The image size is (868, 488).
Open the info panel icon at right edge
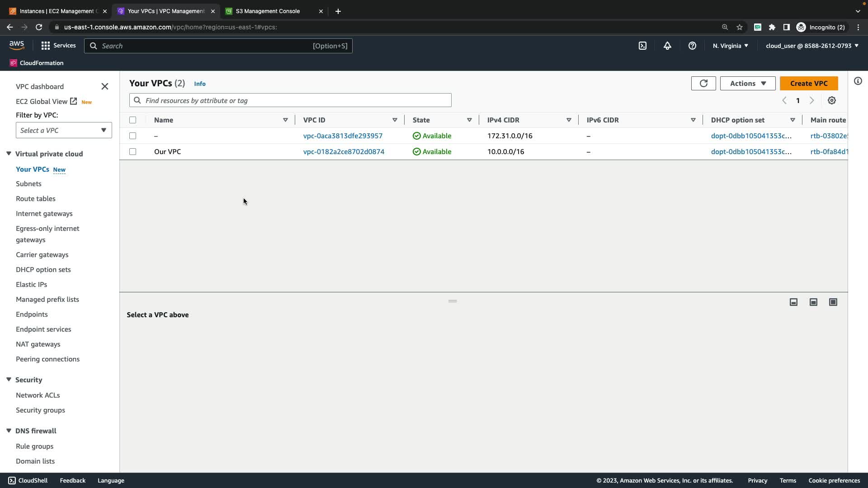tap(858, 81)
